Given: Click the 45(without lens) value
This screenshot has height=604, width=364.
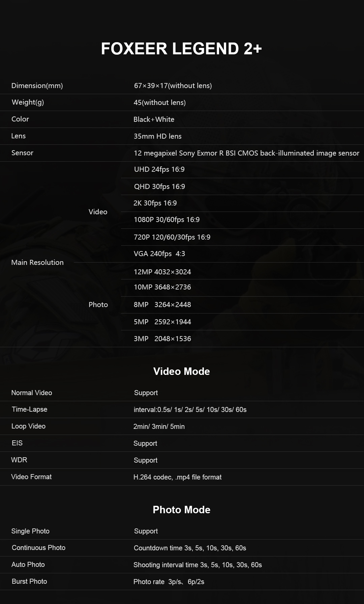Looking at the screenshot, I should 160,103.
